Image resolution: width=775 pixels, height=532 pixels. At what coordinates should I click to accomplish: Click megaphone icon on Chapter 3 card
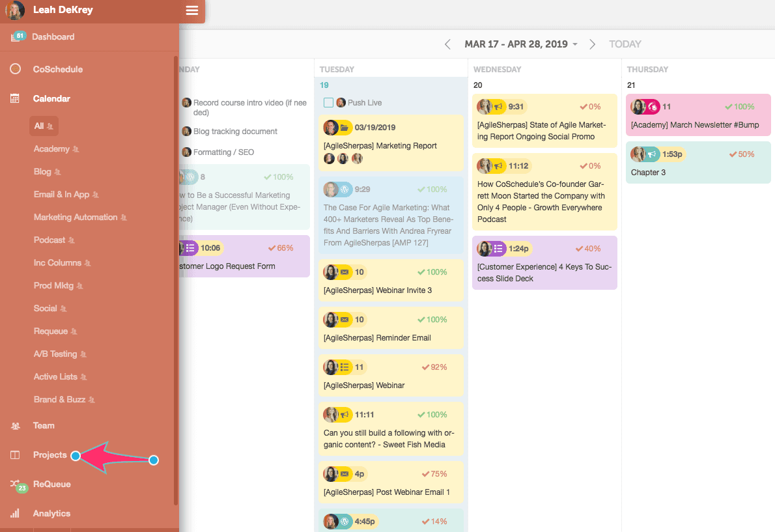click(652, 154)
